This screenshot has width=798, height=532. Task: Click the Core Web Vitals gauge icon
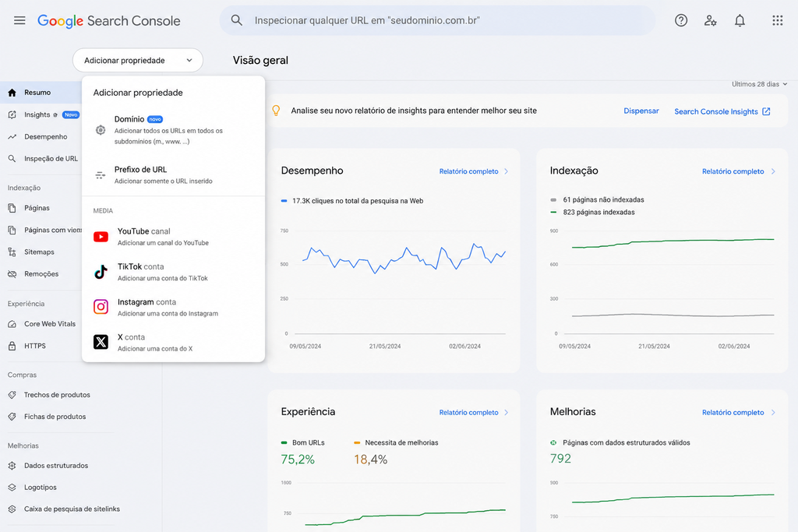[x=12, y=324]
